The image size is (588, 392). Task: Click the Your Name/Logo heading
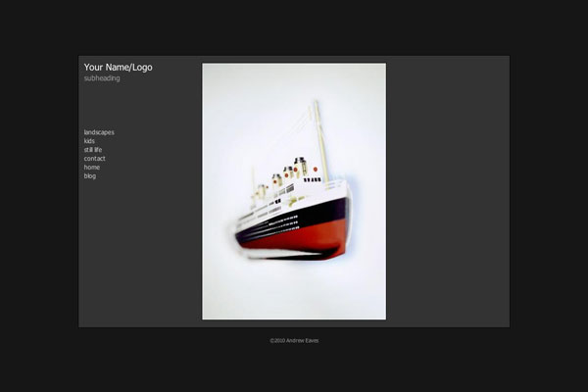(119, 68)
